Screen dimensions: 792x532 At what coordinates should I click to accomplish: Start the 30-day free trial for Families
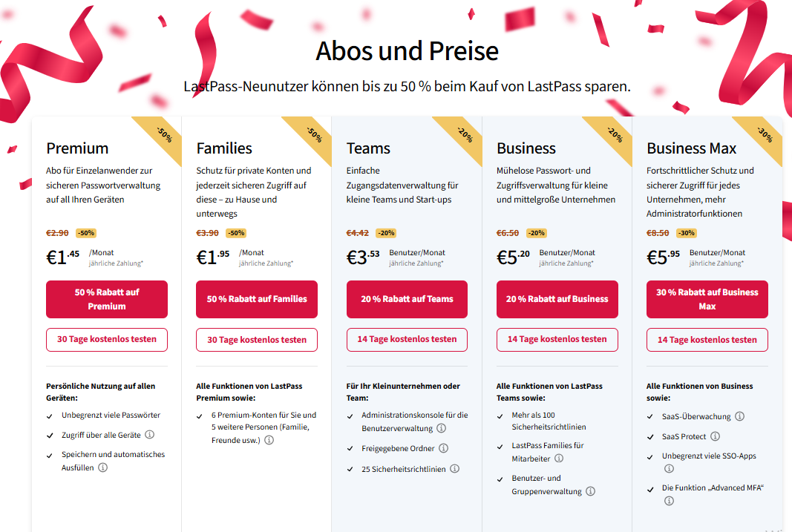[x=256, y=339]
